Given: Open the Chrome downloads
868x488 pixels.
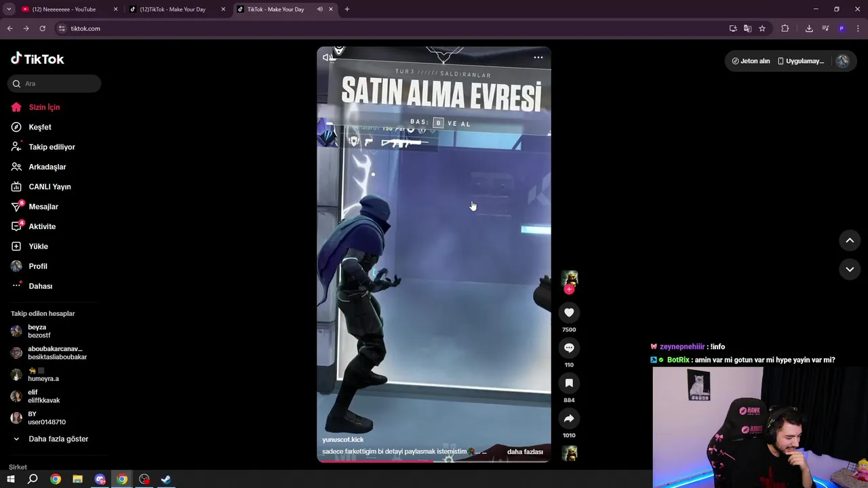Looking at the screenshot, I should (x=809, y=28).
